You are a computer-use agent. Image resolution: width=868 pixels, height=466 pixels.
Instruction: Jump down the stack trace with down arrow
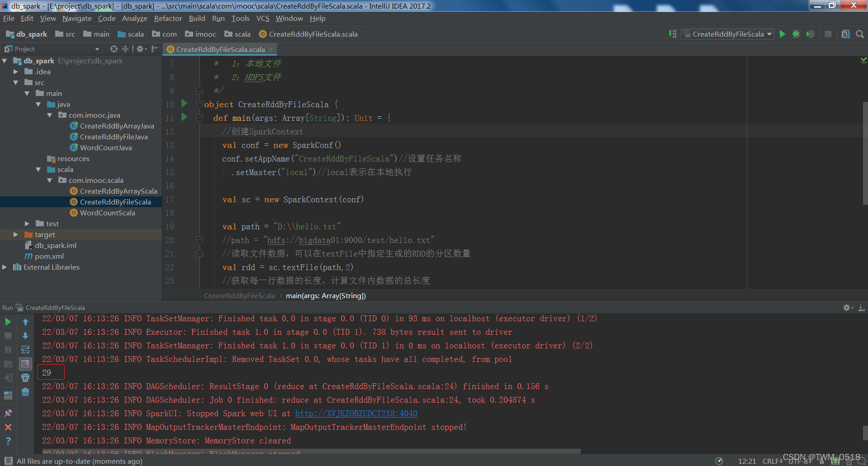(25, 336)
